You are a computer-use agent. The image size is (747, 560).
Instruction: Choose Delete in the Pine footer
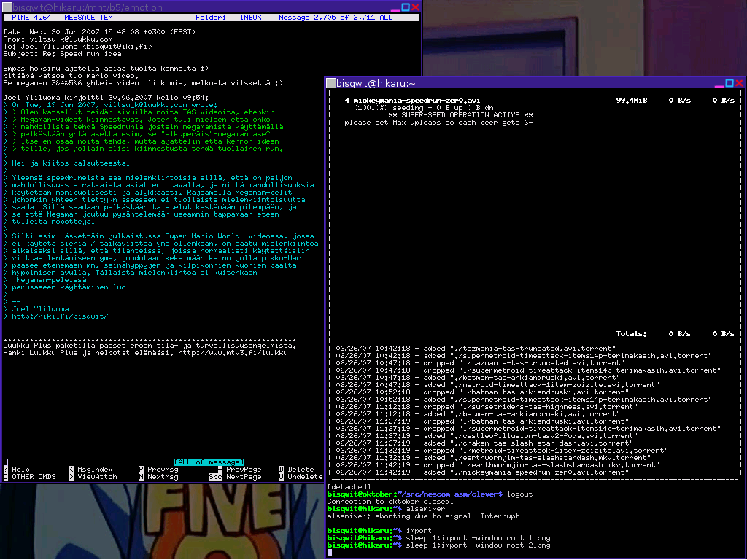pos(300,469)
